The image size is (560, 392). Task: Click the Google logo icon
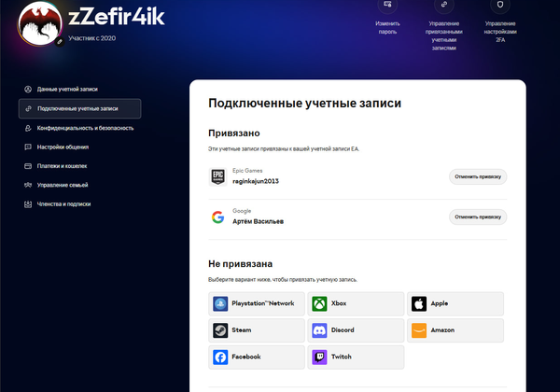(217, 217)
